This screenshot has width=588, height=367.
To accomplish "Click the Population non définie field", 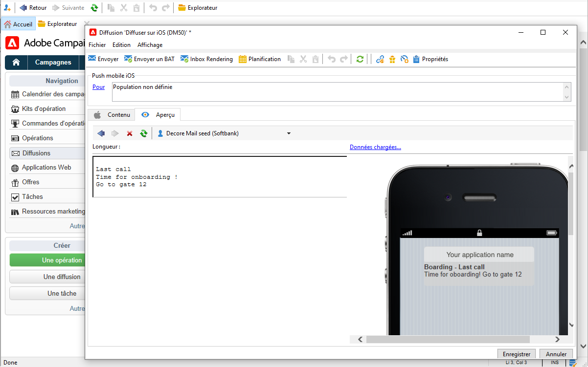I will coord(337,92).
